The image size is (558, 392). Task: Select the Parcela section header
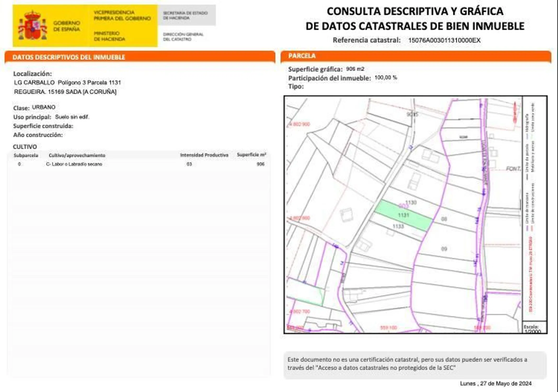pos(302,56)
